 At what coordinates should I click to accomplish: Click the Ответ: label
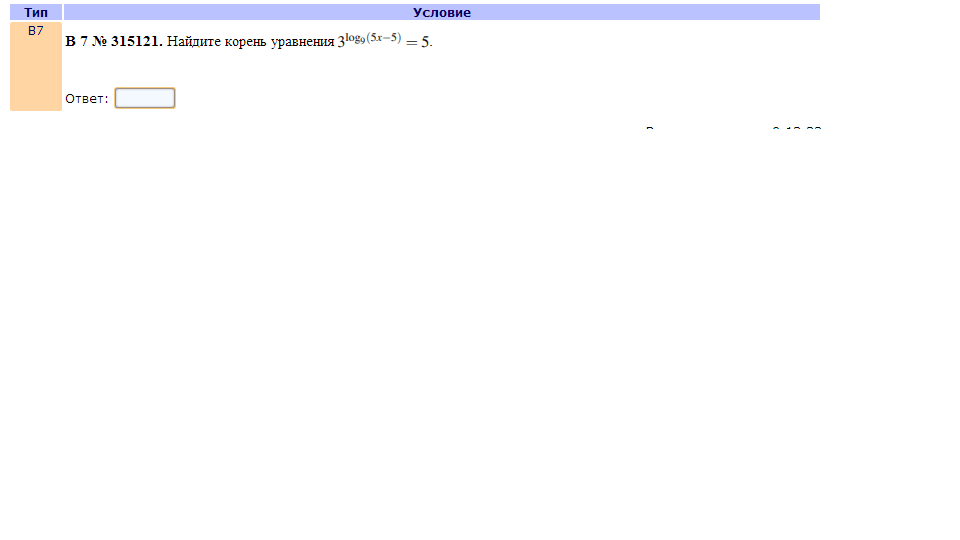(x=86, y=99)
